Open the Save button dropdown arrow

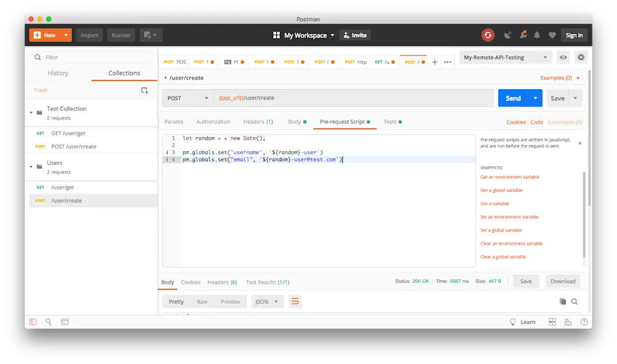[575, 98]
